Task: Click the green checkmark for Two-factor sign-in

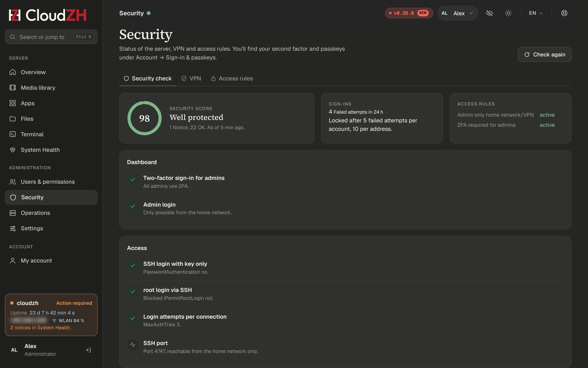Action: tap(133, 180)
